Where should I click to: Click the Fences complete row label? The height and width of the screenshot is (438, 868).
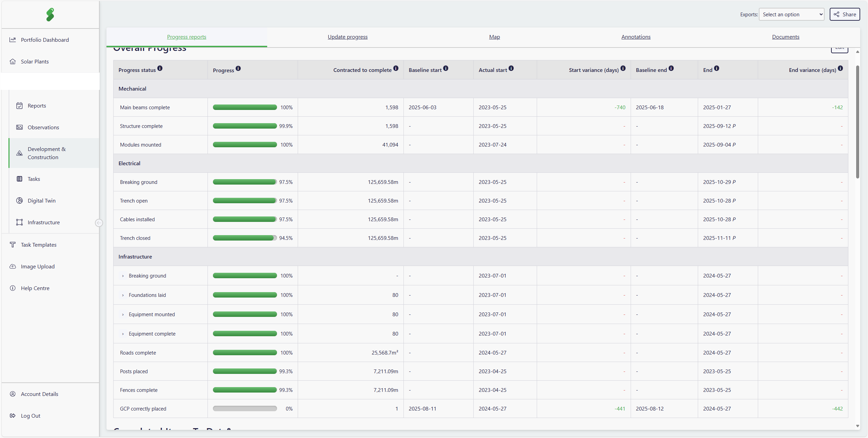coord(139,390)
